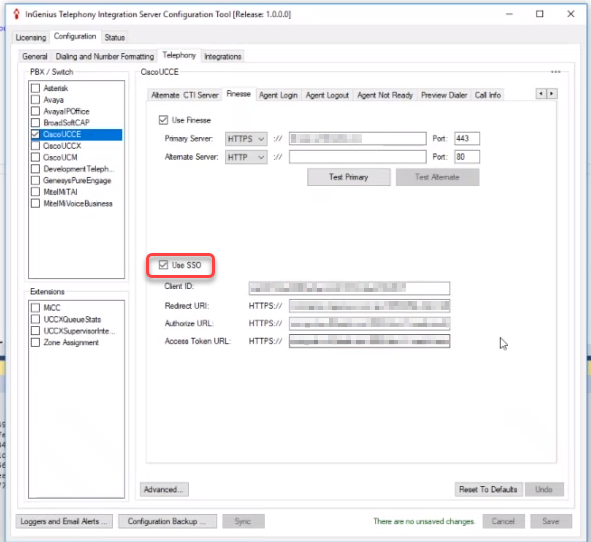Select the Agent Login tab

click(278, 95)
